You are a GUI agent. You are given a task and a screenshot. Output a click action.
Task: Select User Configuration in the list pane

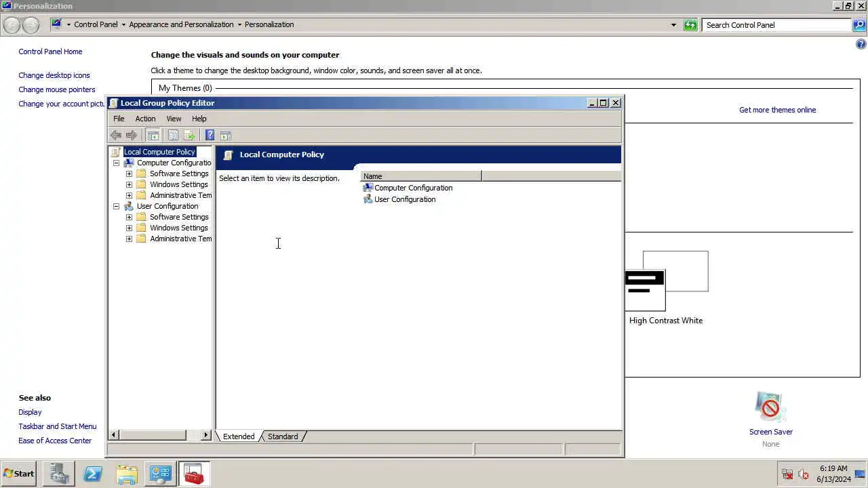[405, 199]
